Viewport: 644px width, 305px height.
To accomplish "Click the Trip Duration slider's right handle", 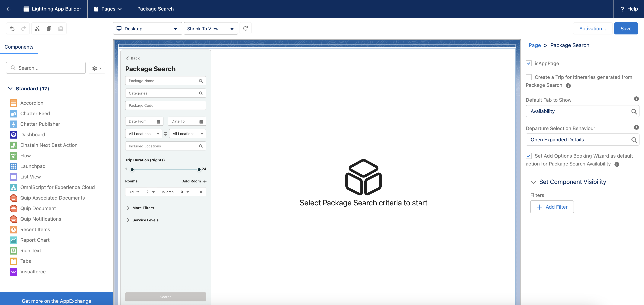I will coord(199,169).
